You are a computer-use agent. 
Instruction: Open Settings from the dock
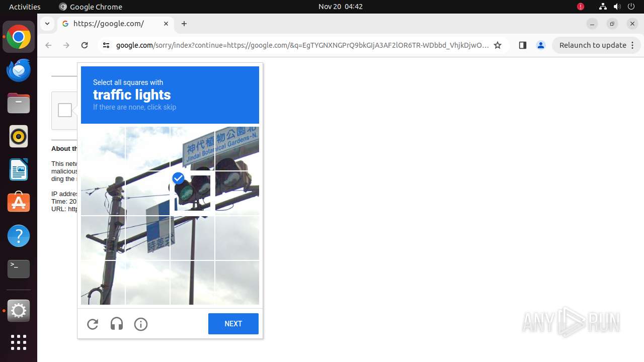click(19, 311)
